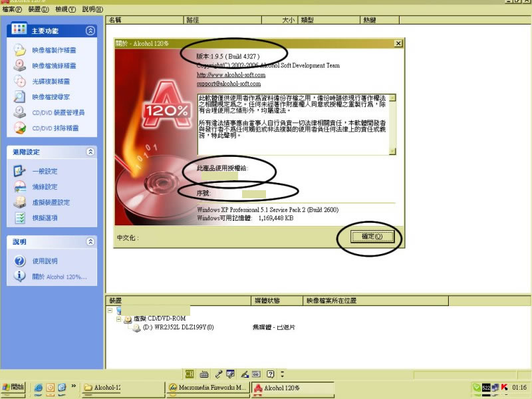Viewport: 532px width, 399px height.
Task: Click the 熱鍵 column header
Action: click(380, 20)
